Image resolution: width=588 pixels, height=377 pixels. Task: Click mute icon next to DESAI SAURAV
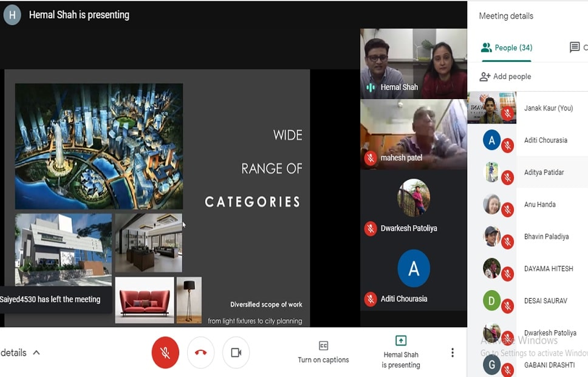pos(507,306)
